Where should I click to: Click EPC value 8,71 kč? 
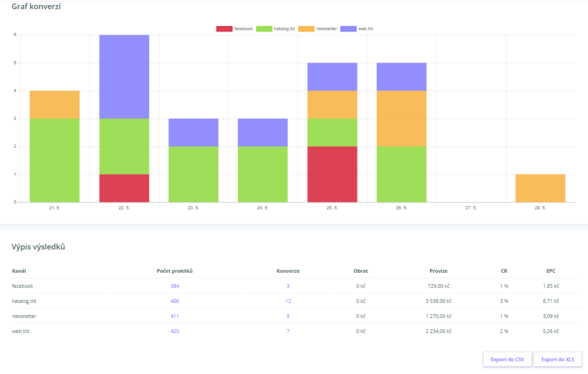(x=551, y=301)
